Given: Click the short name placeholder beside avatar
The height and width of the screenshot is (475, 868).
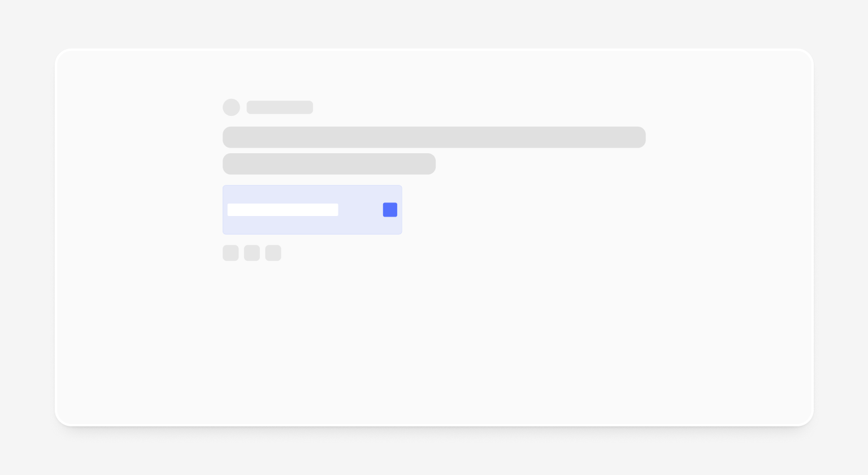Looking at the screenshot, I should (x=280, y=107).
